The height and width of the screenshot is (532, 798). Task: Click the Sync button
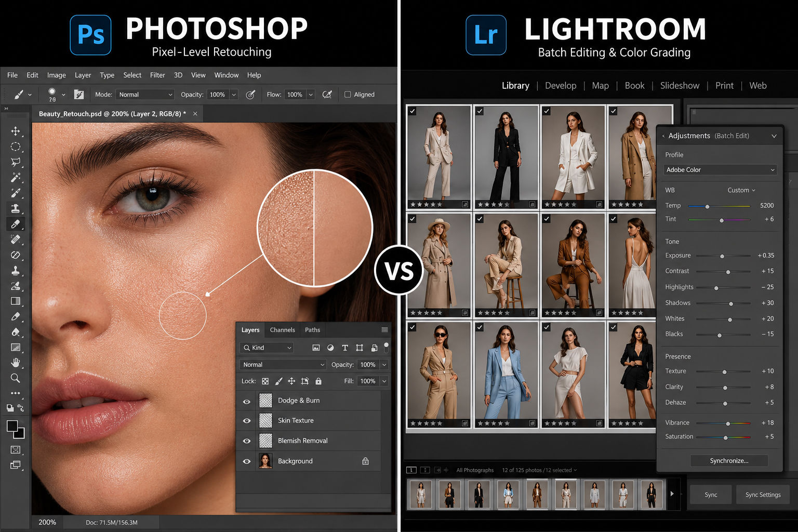(x=711, y=495)
